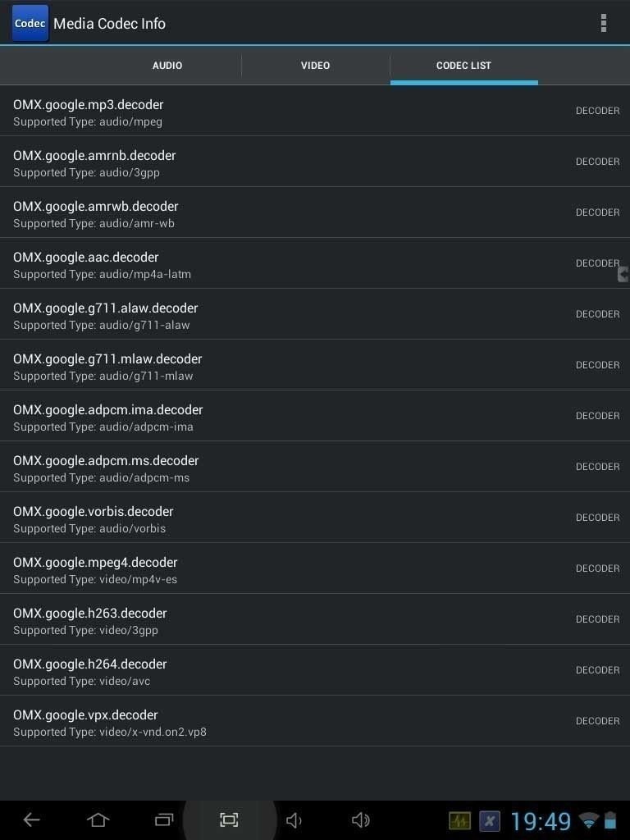630x840 pixels.
Task: Go to the home screen icon
Action: pos(98,819)
